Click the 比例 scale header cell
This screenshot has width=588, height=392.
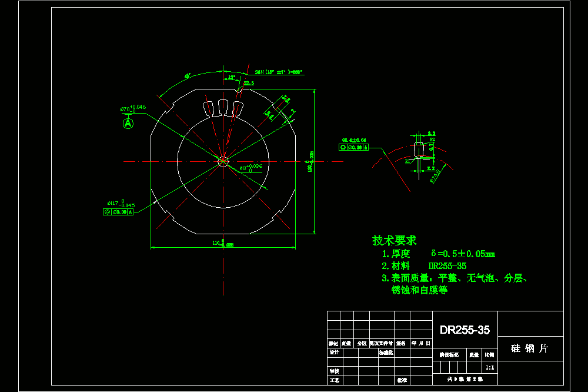(x=489, y=354)
